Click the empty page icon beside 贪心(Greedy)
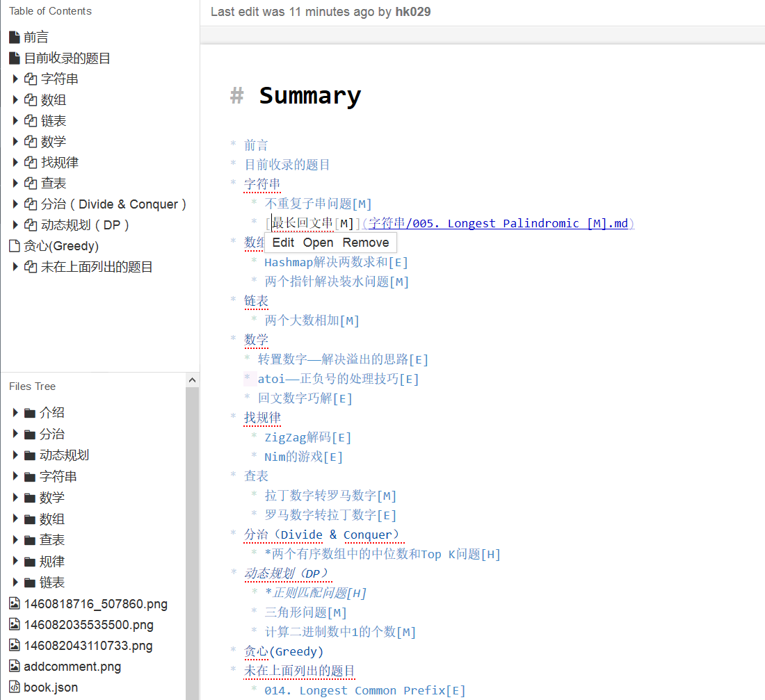 click(15, 246)
